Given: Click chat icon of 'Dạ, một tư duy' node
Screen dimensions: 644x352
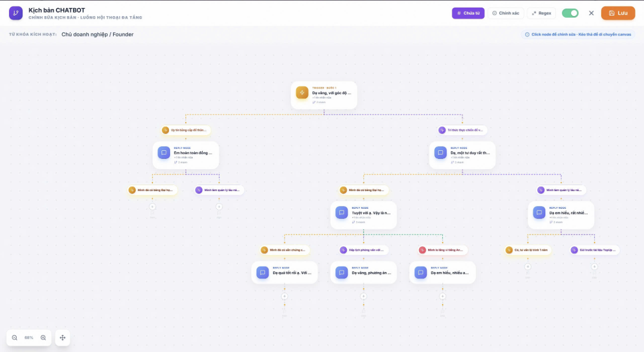Looking at the screenshot, I should (x=441, y=153).
